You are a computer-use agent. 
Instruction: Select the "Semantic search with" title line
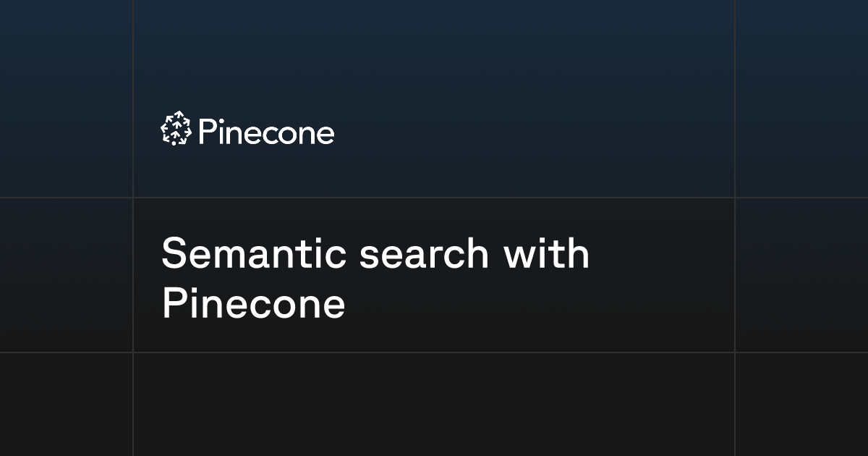tap(375, 254)
